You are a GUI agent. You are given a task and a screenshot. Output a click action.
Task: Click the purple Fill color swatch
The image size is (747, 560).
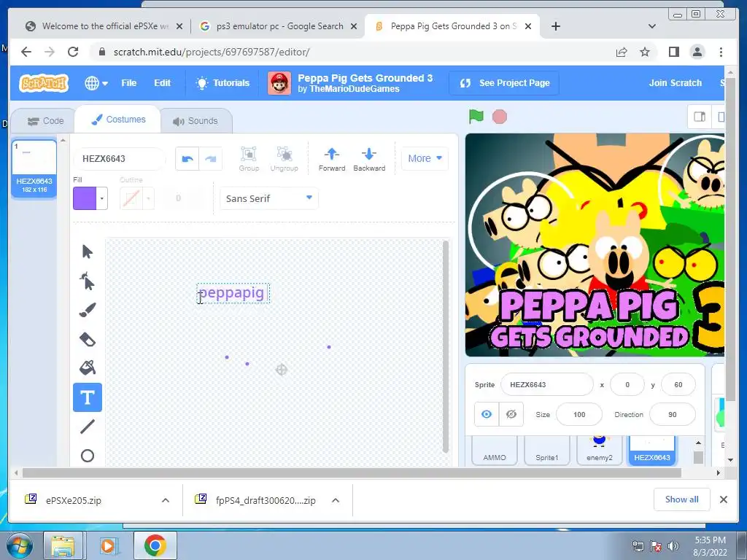coord(85,198)
